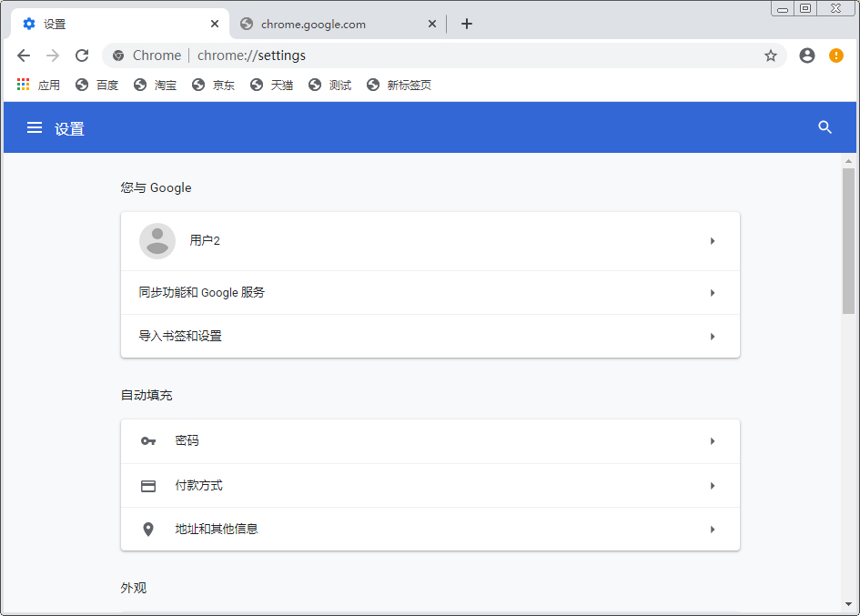Open the hamburger menu beside 设置

[x=34, y=127]
